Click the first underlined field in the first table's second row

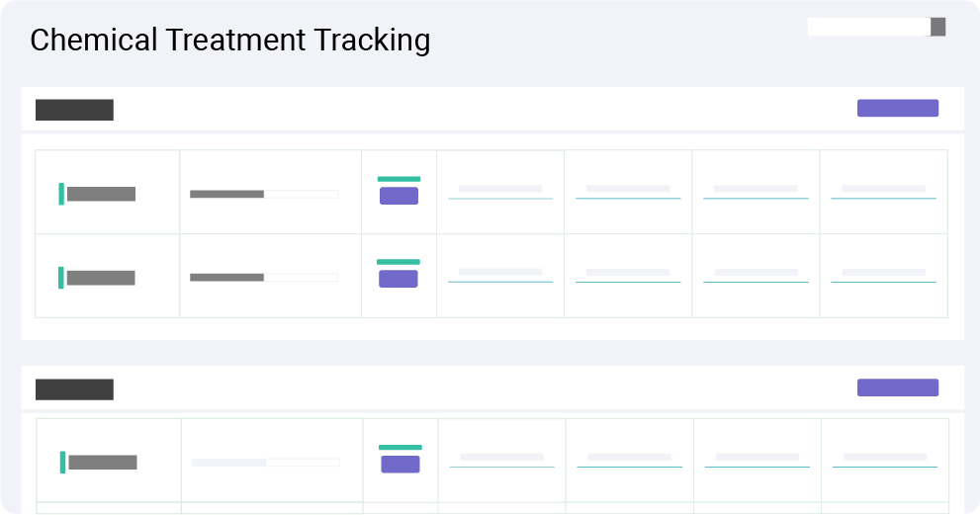[x=500, y=276]
